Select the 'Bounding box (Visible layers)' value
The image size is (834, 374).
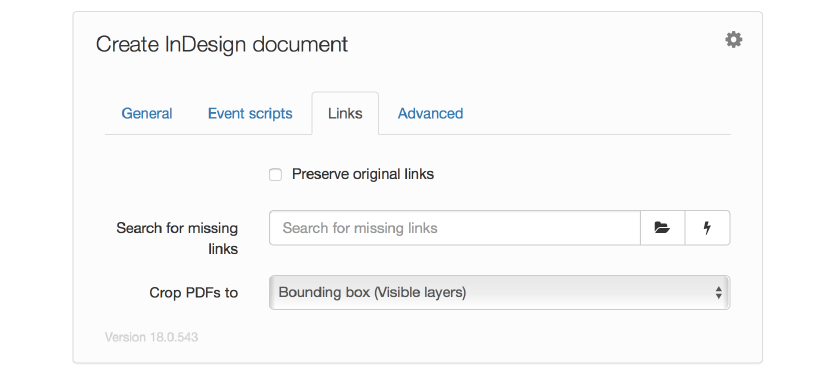coord(372,292)
